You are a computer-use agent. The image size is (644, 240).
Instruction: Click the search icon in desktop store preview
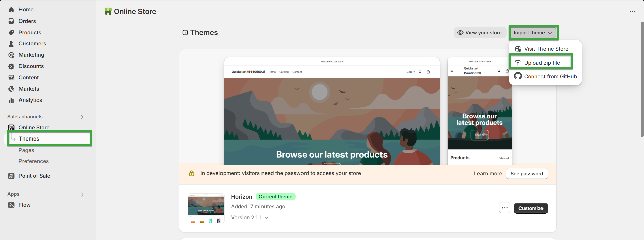420,72
